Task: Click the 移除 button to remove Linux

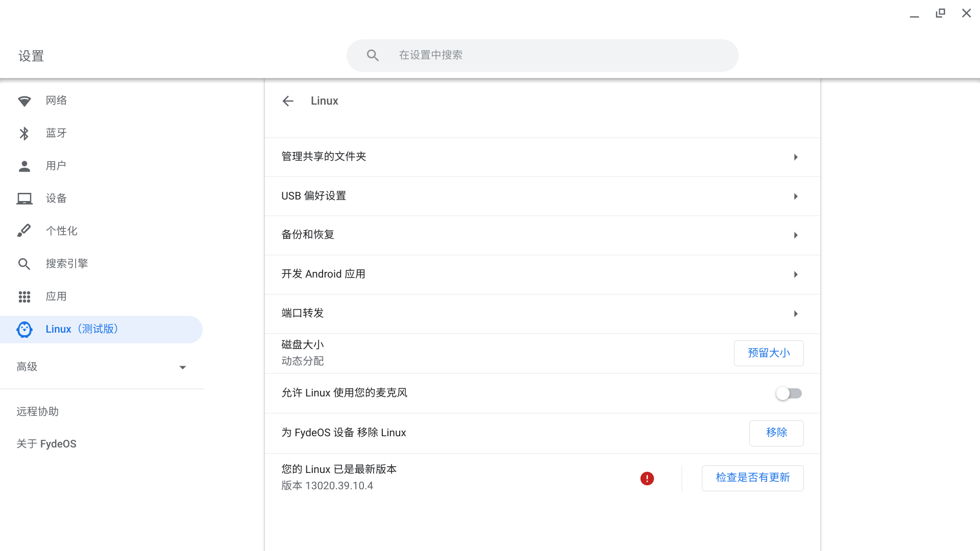Action: click(776, 433)
